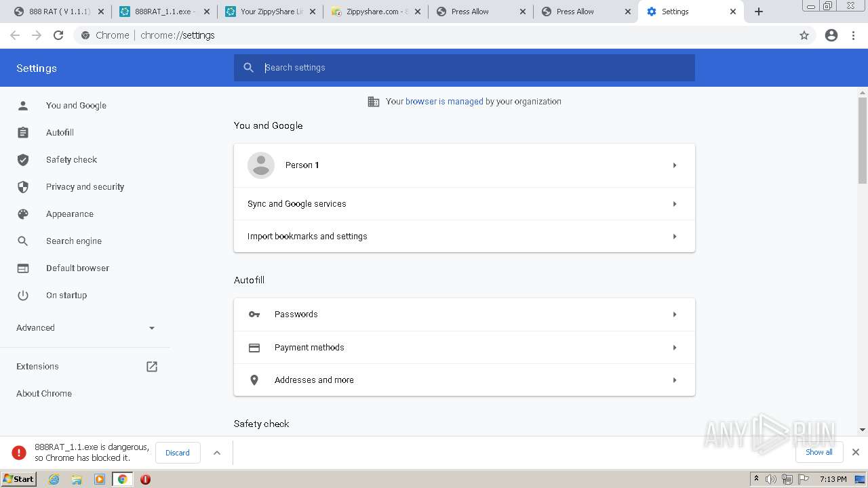Select Privacy and security in sidebar

(x=85, y=186)
